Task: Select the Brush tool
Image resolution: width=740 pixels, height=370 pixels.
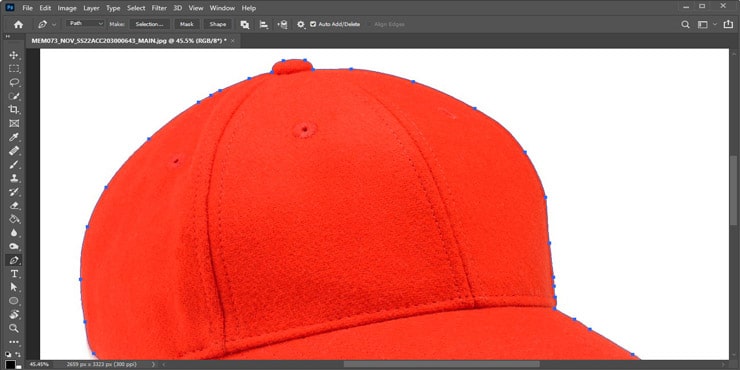Action: (14, 164)
